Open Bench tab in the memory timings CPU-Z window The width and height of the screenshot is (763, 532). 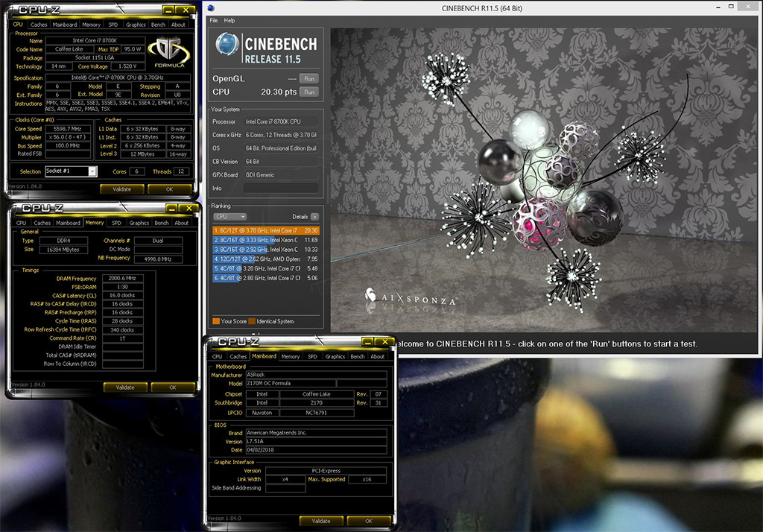click(x=162, y=223)
